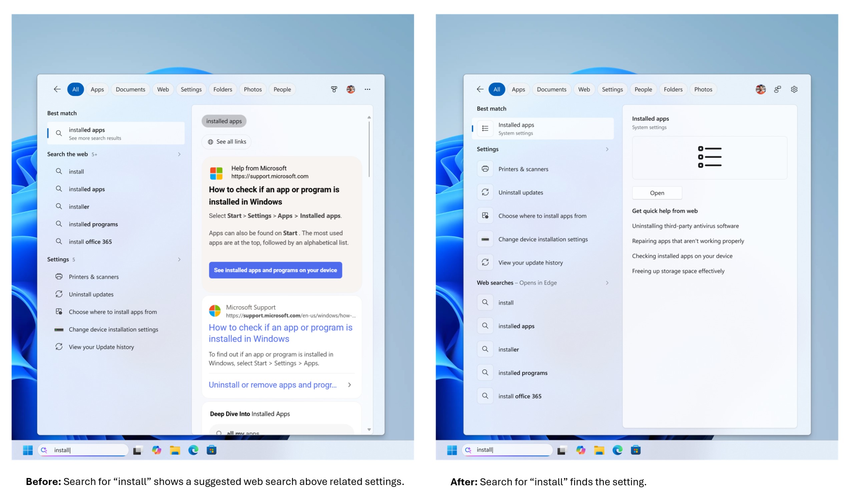Click Printers & scanners icon in After panel
This screenshot has width=854, height=504.
tap(485, 169)
